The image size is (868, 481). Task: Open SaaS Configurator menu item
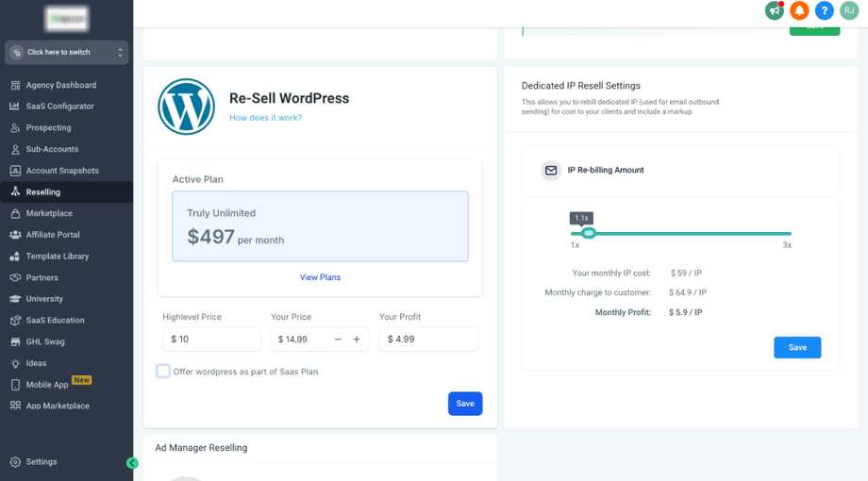[x=59, y=107]
